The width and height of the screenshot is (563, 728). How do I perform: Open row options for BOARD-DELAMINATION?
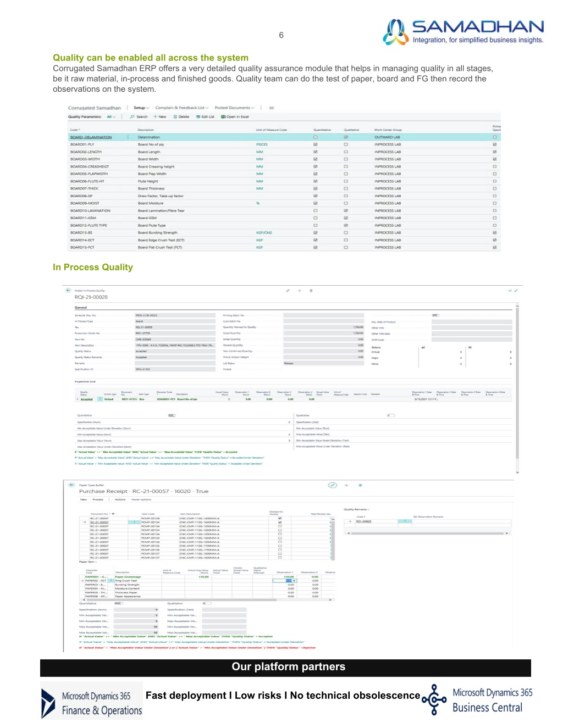tap(128, 137)
